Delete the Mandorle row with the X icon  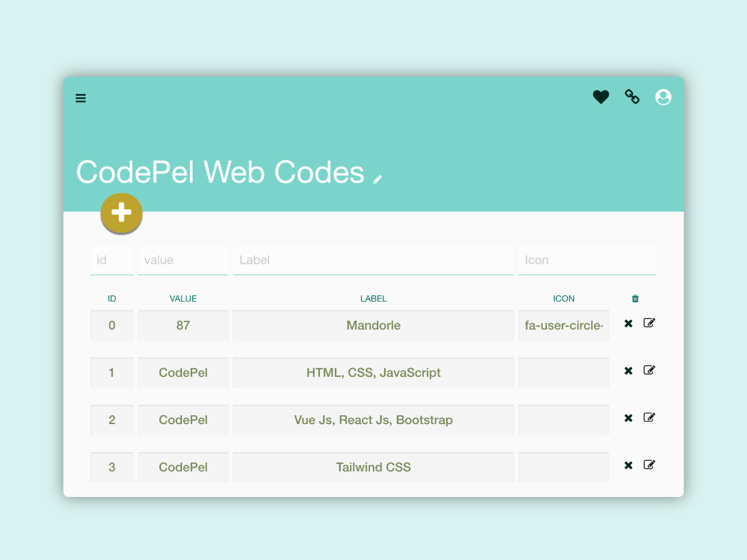[x=628, y=323]
